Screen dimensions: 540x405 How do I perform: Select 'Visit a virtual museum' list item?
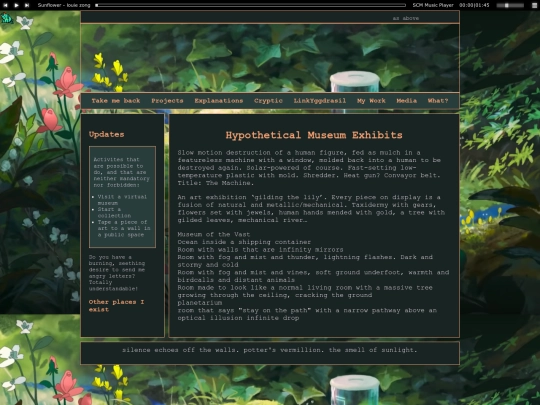[x=122, y=200]
